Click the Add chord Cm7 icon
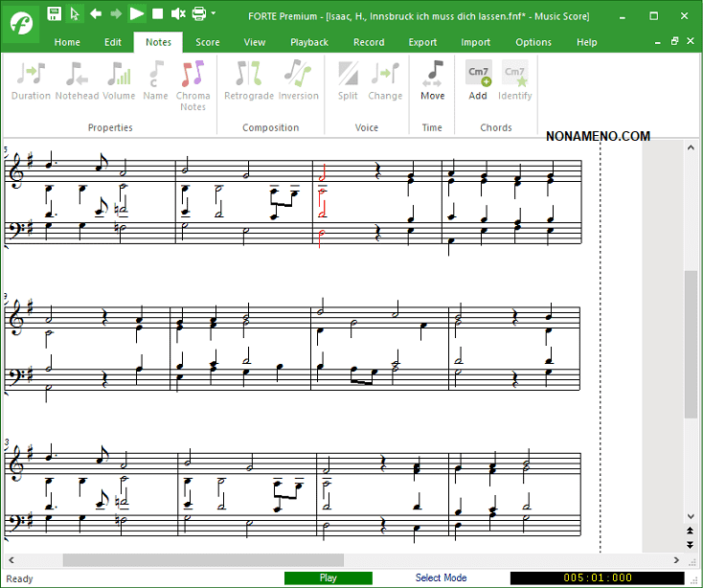This screenshot has height=588, width=703. (478, 81)
